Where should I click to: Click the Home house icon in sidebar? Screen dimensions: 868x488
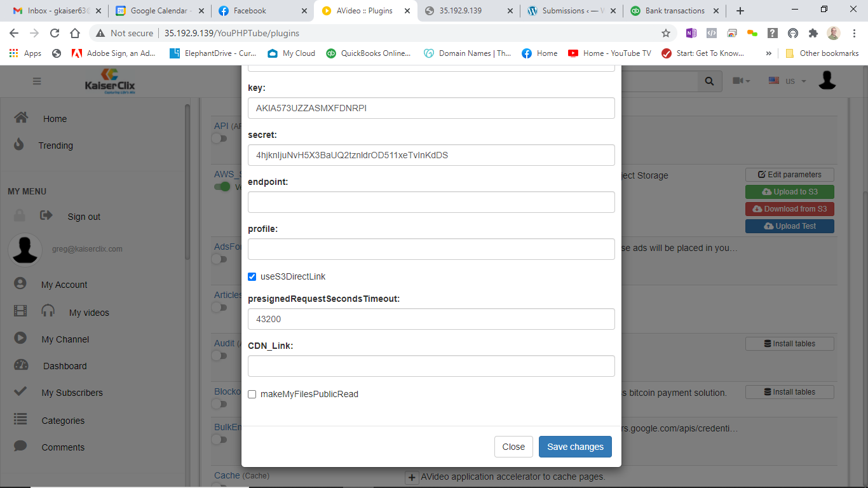tap(21, 118)
